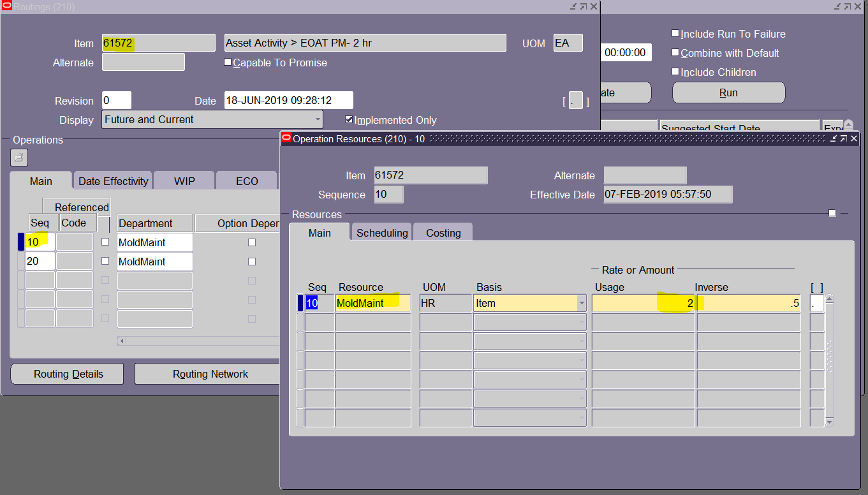Switch to the Date Effectivity tab

tap(113, 181)
